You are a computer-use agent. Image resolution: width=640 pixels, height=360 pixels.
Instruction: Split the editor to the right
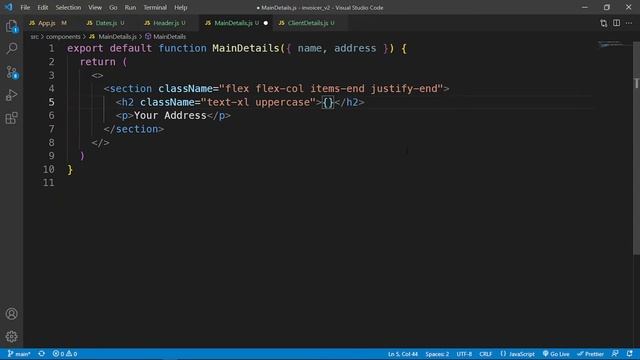pyautogui.click(x=616, y=23)
